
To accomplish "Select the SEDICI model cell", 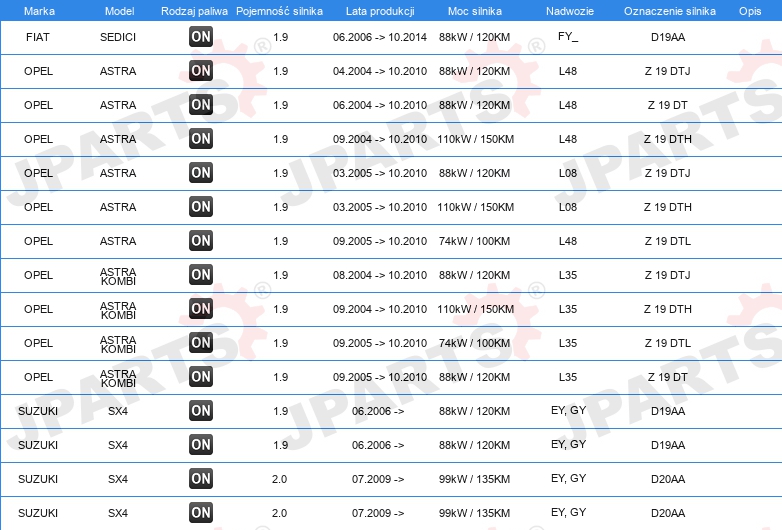I will tap(118, 37).
